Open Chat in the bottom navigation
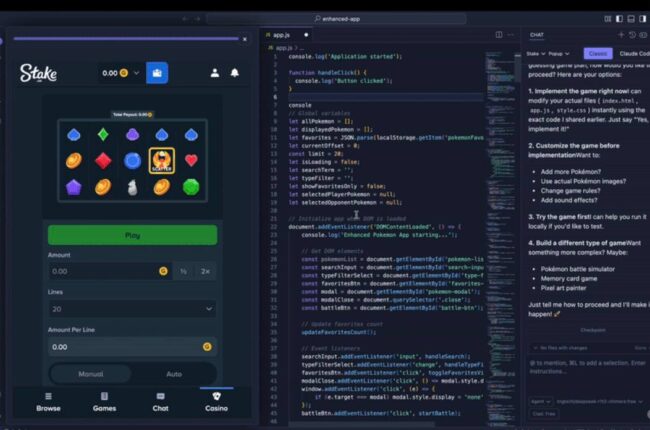650x430 pixels. coord(160,402)
